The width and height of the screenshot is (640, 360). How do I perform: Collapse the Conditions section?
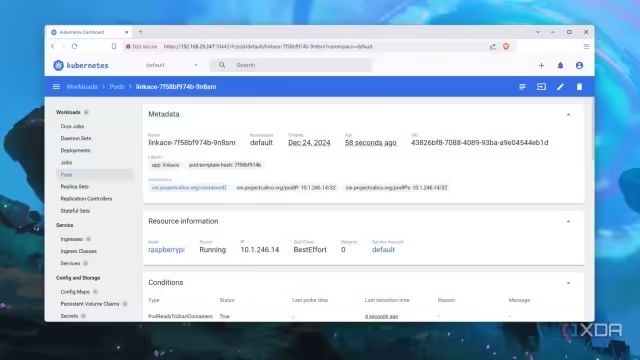point(568,283)
